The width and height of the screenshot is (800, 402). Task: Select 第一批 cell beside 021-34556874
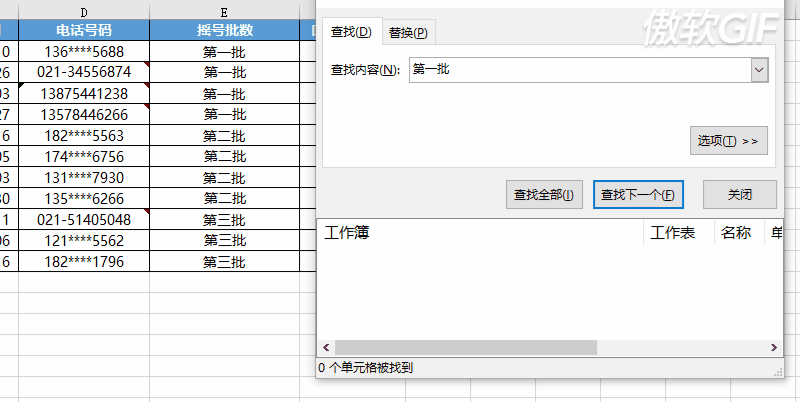224,72
